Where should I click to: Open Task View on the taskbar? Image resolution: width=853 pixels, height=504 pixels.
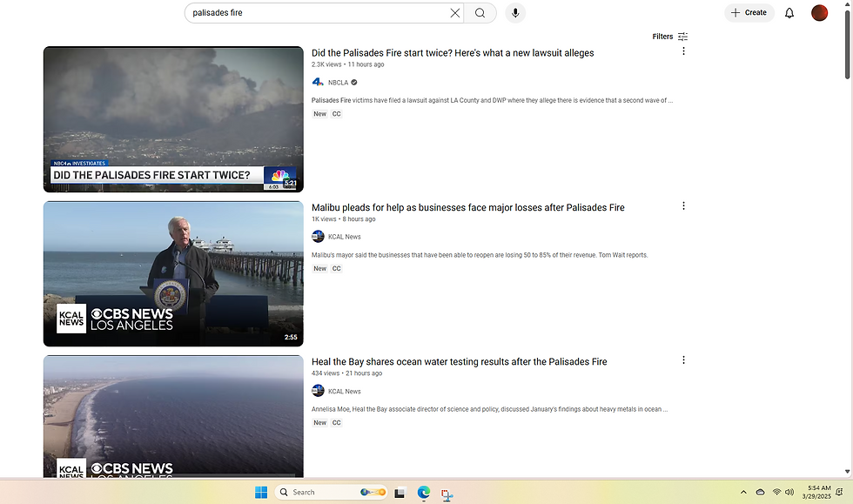point(400,493)
